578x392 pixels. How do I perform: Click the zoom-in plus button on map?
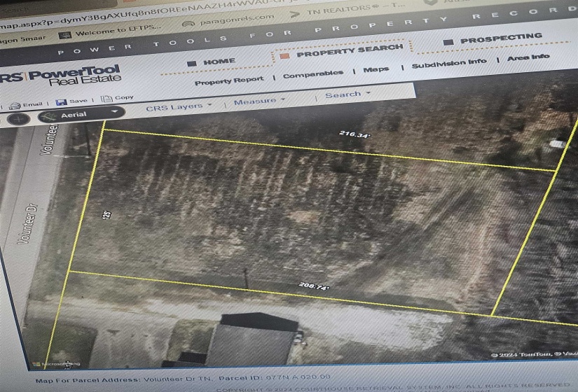[18, 119]
